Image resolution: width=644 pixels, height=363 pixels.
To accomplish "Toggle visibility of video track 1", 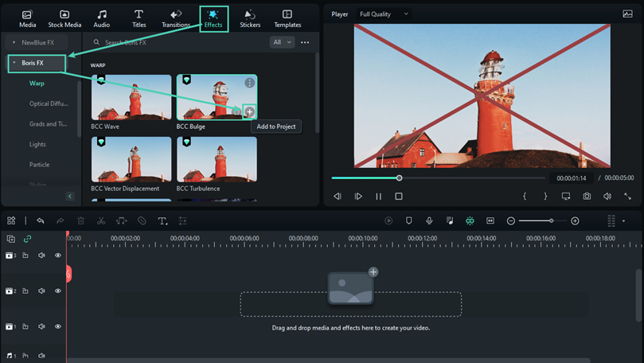I will click(x=58, y=326).
